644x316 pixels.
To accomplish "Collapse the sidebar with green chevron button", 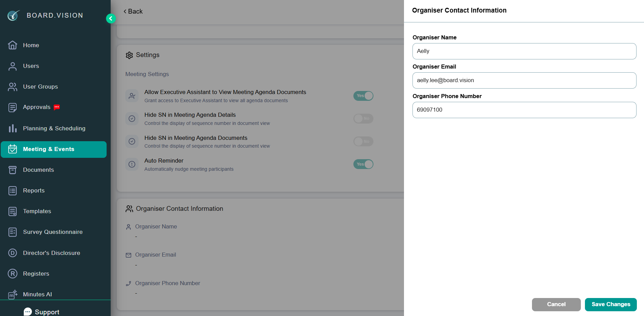I will point(111,18).
